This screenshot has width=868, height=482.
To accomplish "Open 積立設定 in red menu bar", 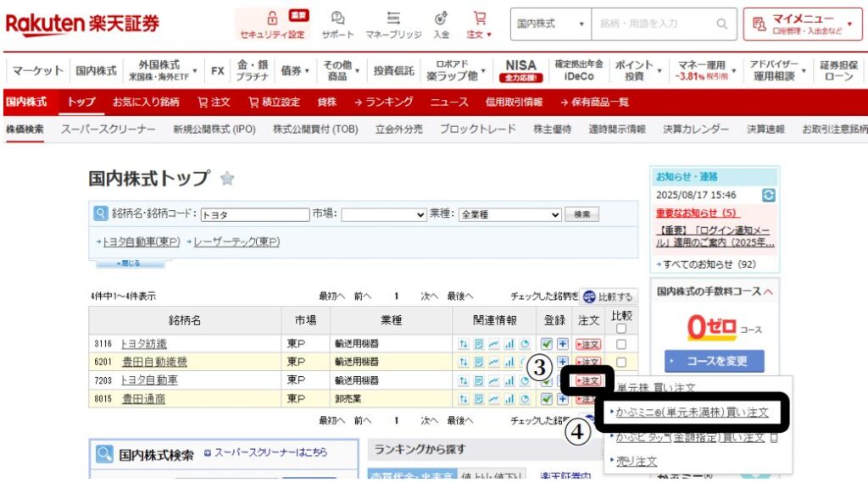I will click(274, 102).
